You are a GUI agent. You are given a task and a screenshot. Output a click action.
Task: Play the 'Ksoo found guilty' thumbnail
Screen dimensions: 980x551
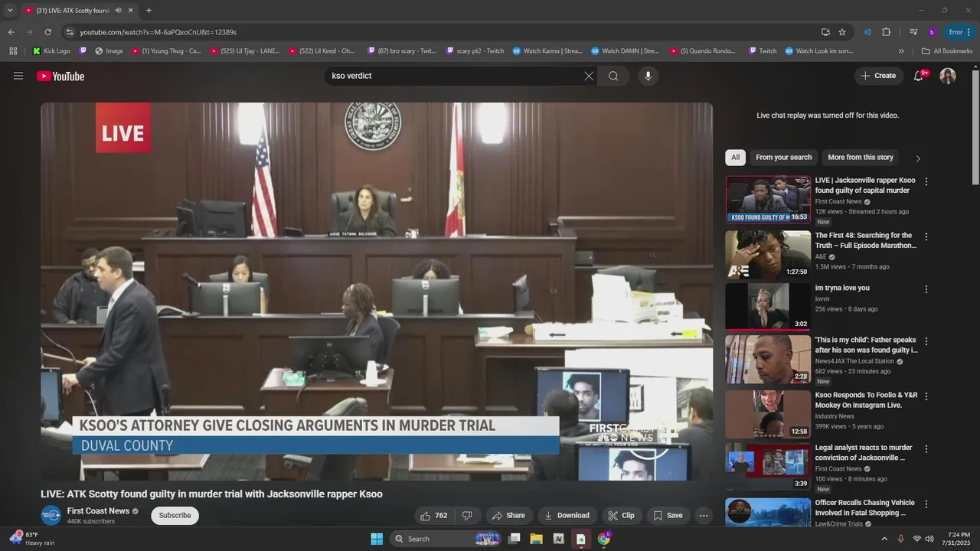pyautogui.click(x=768, y=199)
